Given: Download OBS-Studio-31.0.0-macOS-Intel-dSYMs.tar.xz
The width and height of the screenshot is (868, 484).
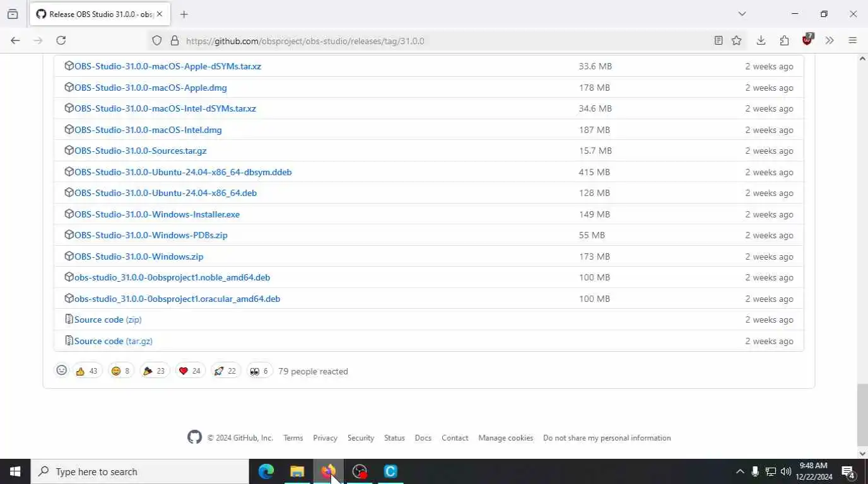Looking at the screenshot, I should click(x=165, y=108).
